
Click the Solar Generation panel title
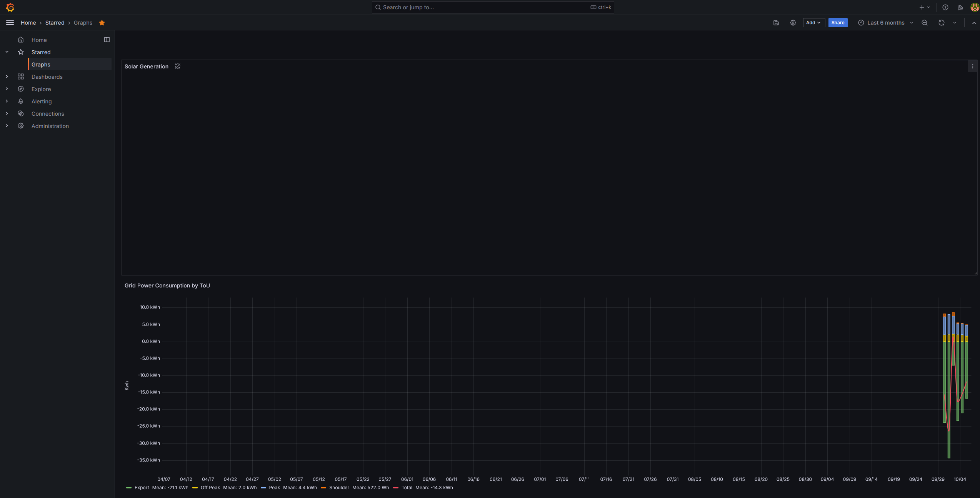click(147, 66)
